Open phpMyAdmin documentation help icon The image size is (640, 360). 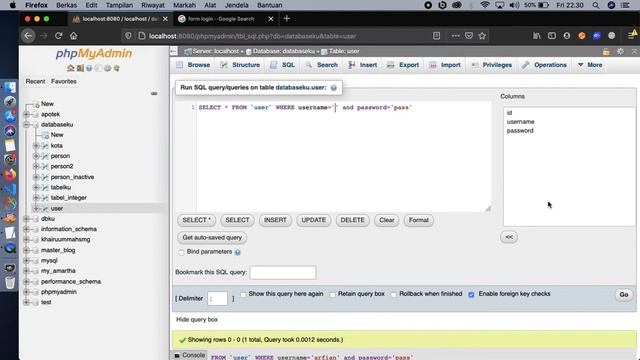tap(89, 68)
